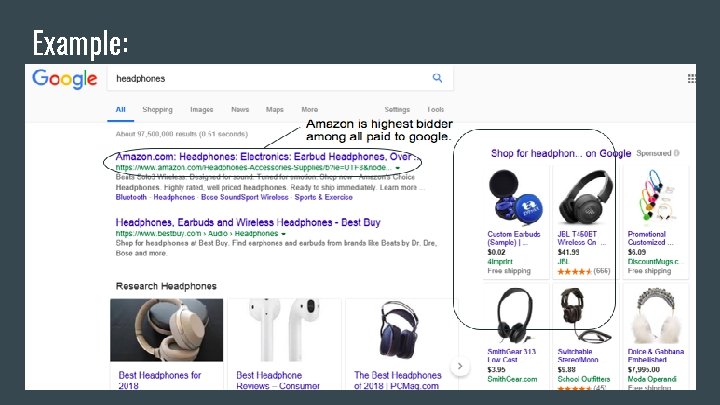Open the Bluetooth sitelink
This screenshot has height=405, width=720.
click(131, 197)
